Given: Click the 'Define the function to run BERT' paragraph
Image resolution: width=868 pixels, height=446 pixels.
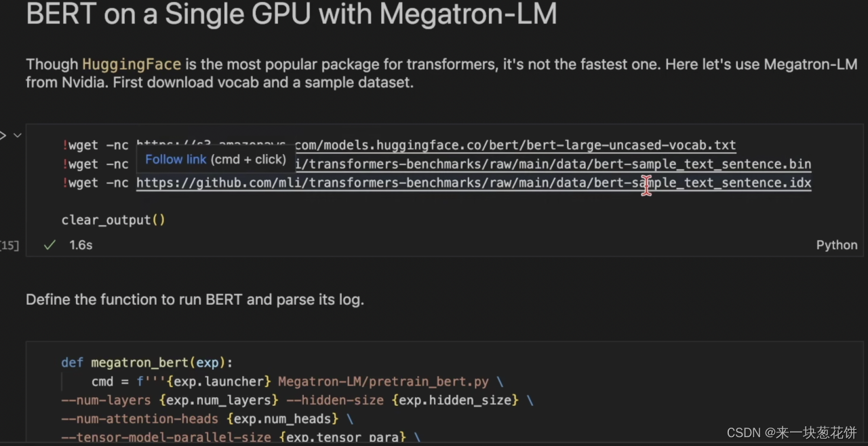Looking at the screenshot, I should click(195, 299).
